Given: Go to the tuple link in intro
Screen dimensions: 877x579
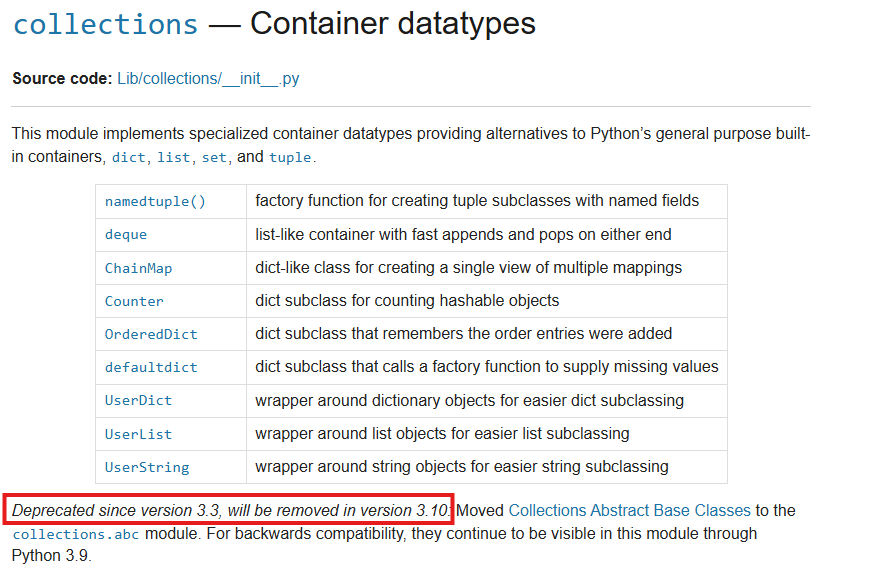Looking at the screenshot, I should pos(290,157).
